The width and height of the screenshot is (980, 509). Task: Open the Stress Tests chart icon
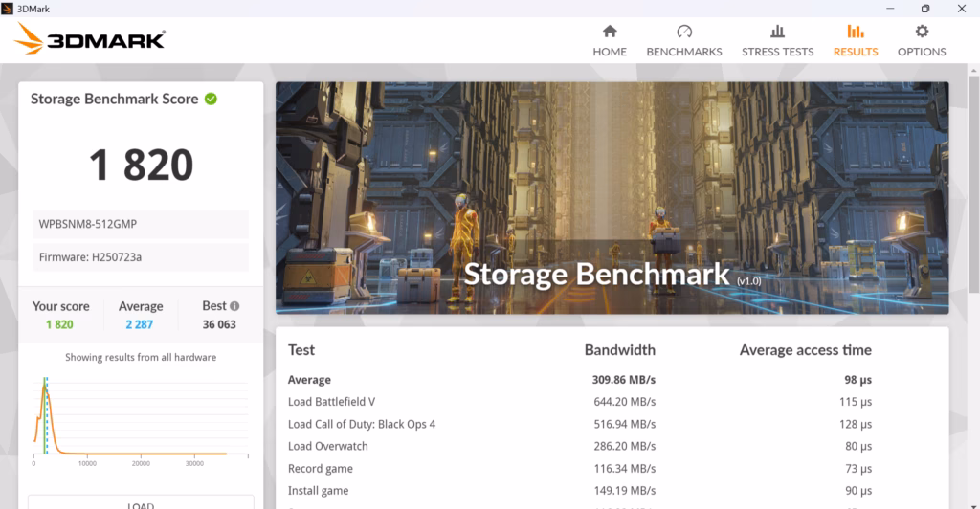[x=777, y=32]
